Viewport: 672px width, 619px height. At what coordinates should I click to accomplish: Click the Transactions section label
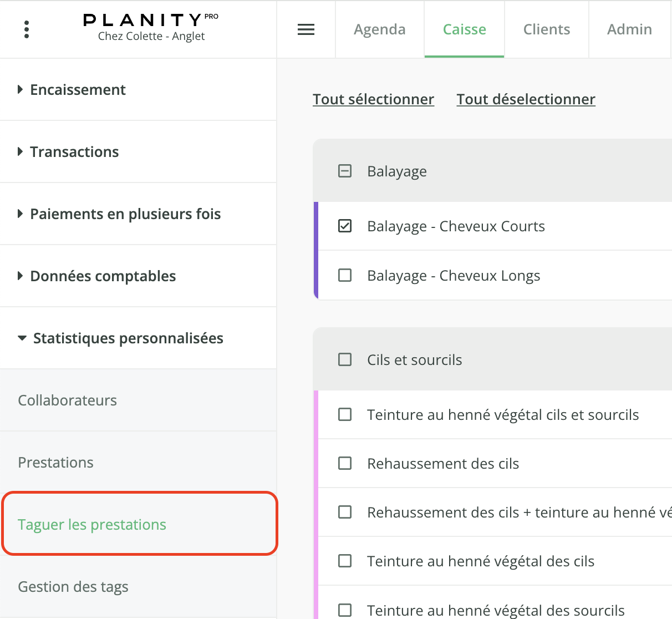[x=74, y=151]
